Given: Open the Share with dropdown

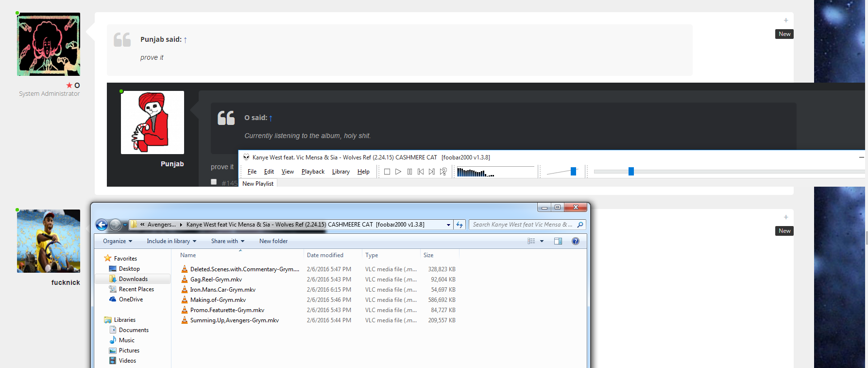Looking at the screenshot, I should point(228,241).
